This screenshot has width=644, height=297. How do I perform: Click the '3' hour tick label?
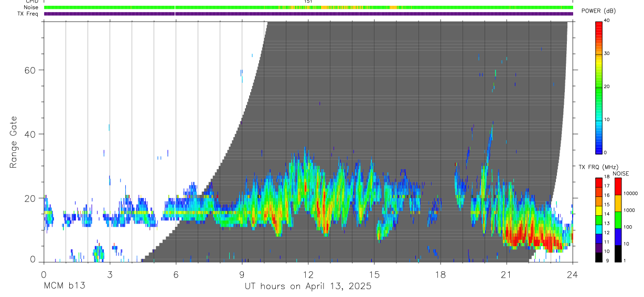pyautogui.click(x=110, y=274)
